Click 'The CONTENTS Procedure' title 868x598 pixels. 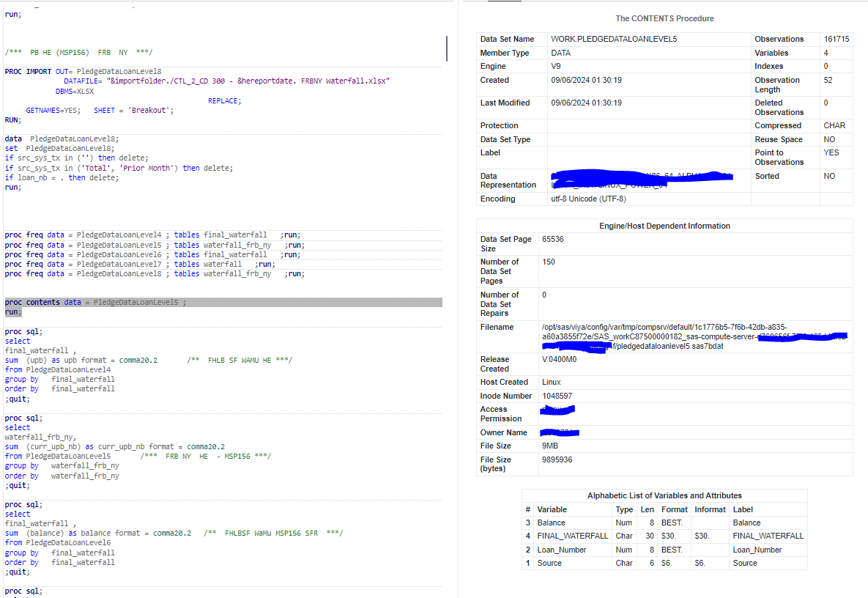click(664, 18)
